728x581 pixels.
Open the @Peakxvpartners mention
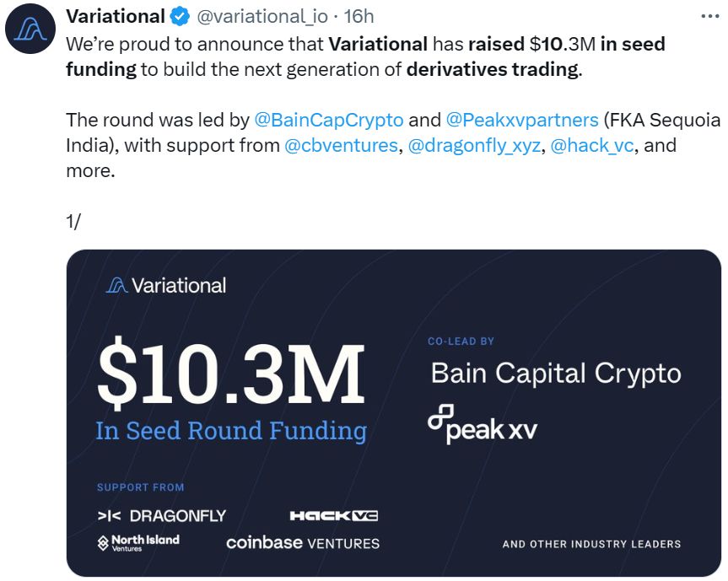click(521, 119)
